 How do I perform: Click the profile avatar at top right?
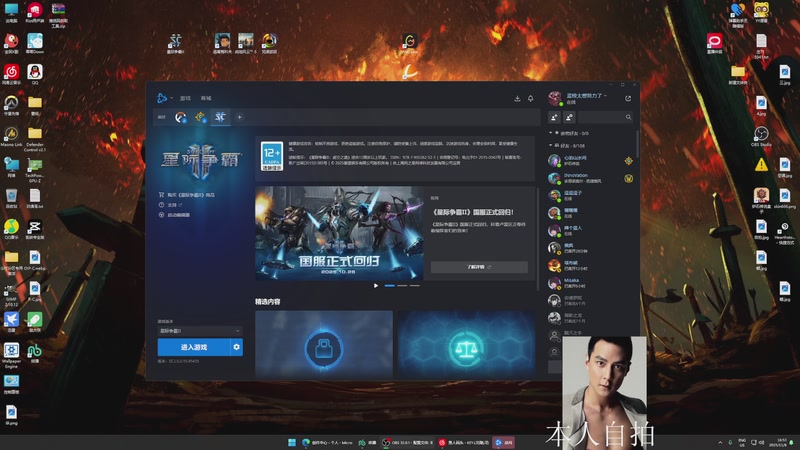tap(555, 98)
